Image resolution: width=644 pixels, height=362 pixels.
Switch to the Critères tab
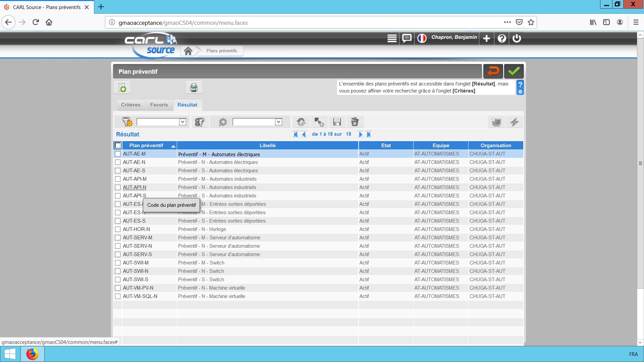click(131, 105)
